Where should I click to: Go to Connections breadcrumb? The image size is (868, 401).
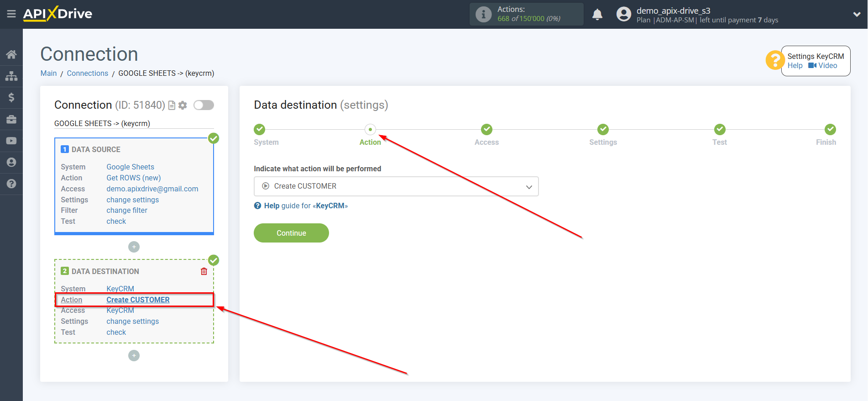(x=88, y=73)
